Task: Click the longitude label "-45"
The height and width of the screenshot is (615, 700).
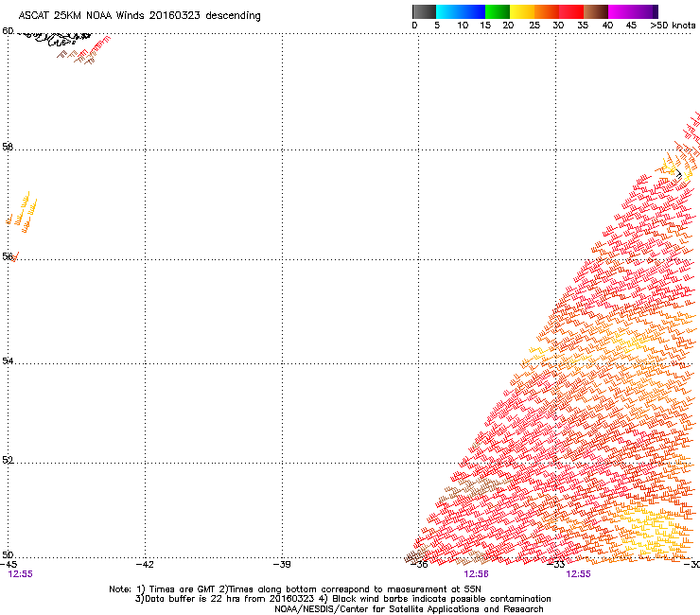Action: (9, 565)
